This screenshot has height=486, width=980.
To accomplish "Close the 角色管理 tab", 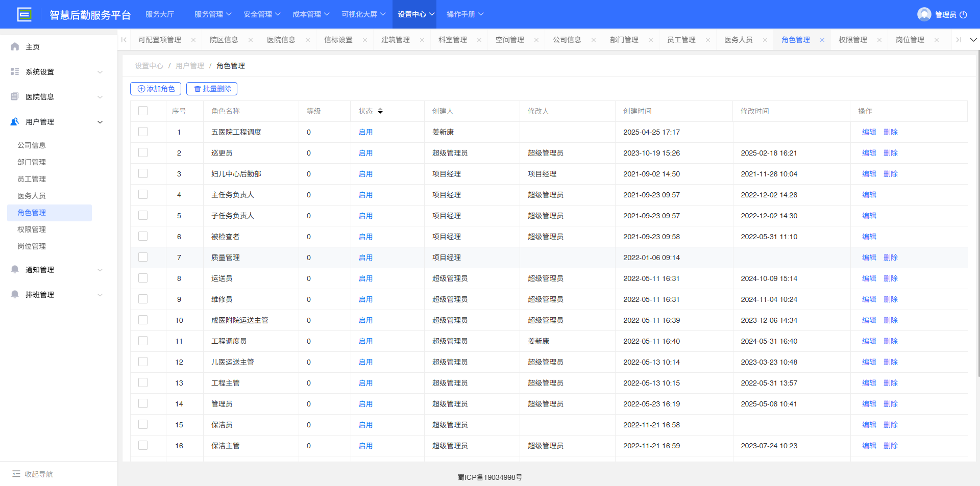I will 822,40.
